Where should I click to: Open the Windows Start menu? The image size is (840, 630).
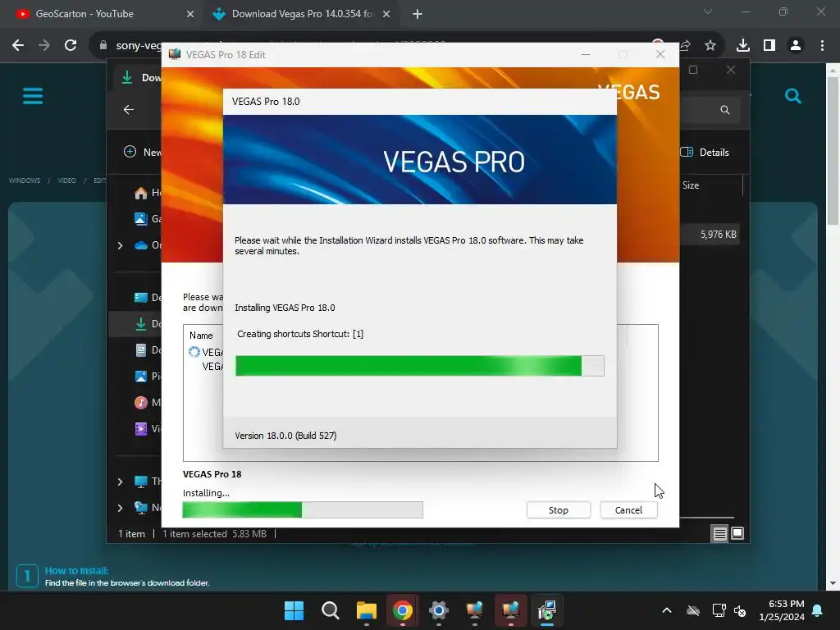pyautogui.click(x=294, y=610)
